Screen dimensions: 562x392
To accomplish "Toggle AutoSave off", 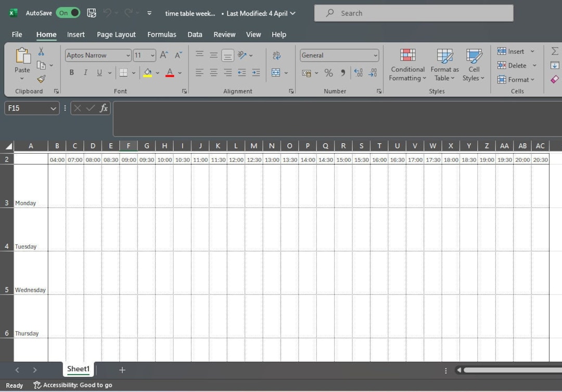I will pos(68,13).
